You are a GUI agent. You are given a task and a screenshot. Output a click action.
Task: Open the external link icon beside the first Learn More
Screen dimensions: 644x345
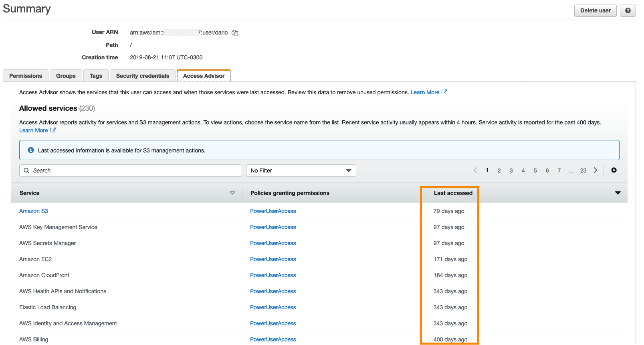444,92
